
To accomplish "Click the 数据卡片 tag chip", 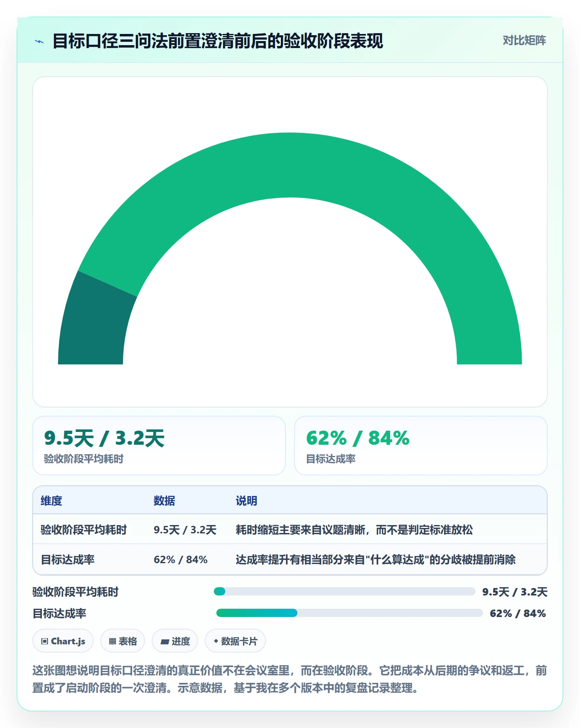I will point(235,641).
